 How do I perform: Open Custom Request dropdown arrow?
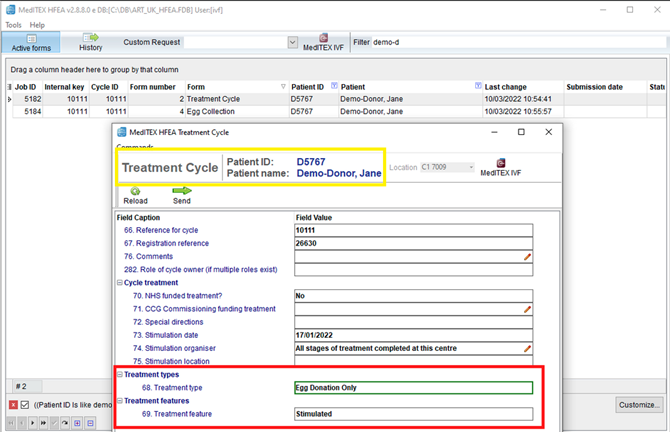[x=293, y=42]
